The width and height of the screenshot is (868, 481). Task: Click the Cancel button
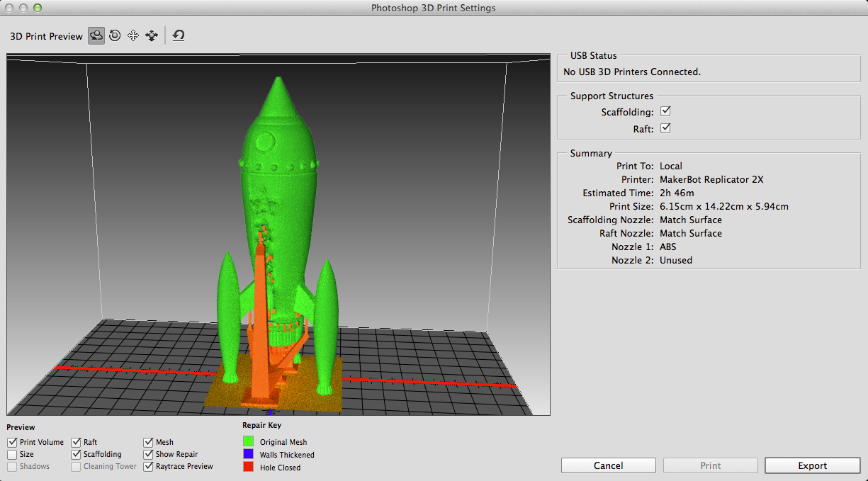609,465
